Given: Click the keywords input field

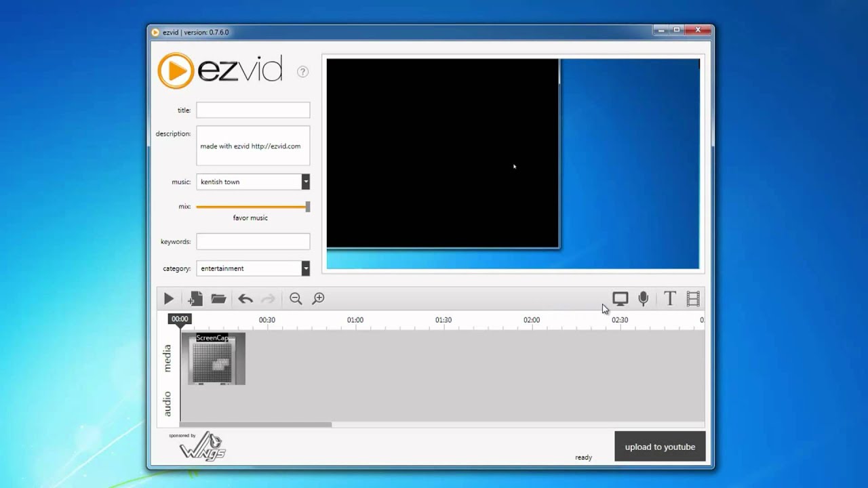Looking at the screenshot, I should coord(253,241).
